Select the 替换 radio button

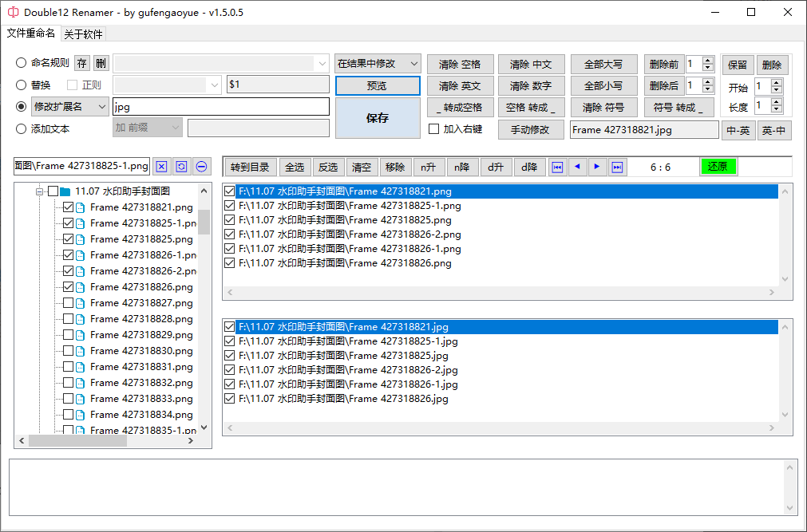21,85
